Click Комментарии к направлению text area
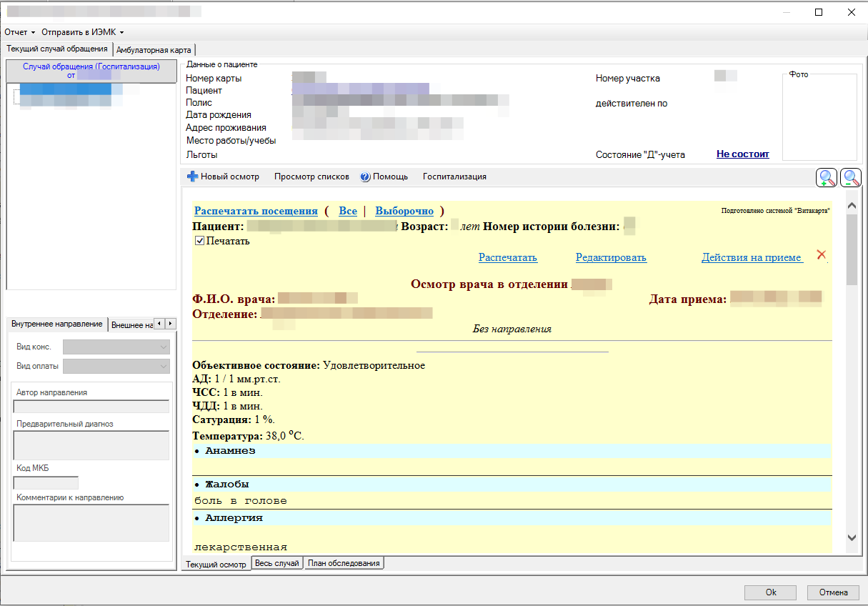868x606 pixels. click(91, 523)
